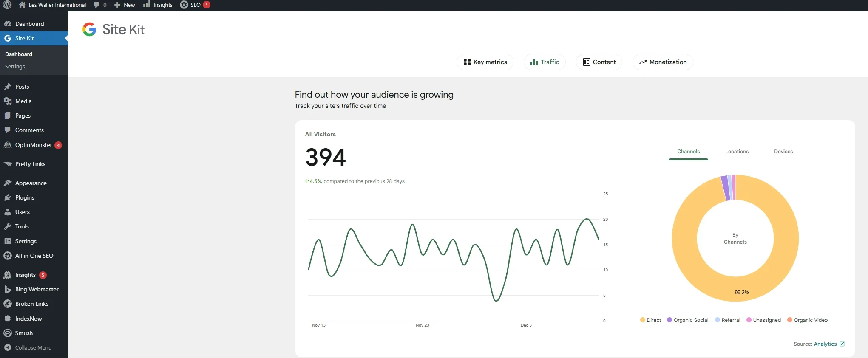
Task: Open Site Kit Settings submenu item
Action: point(15,67)
